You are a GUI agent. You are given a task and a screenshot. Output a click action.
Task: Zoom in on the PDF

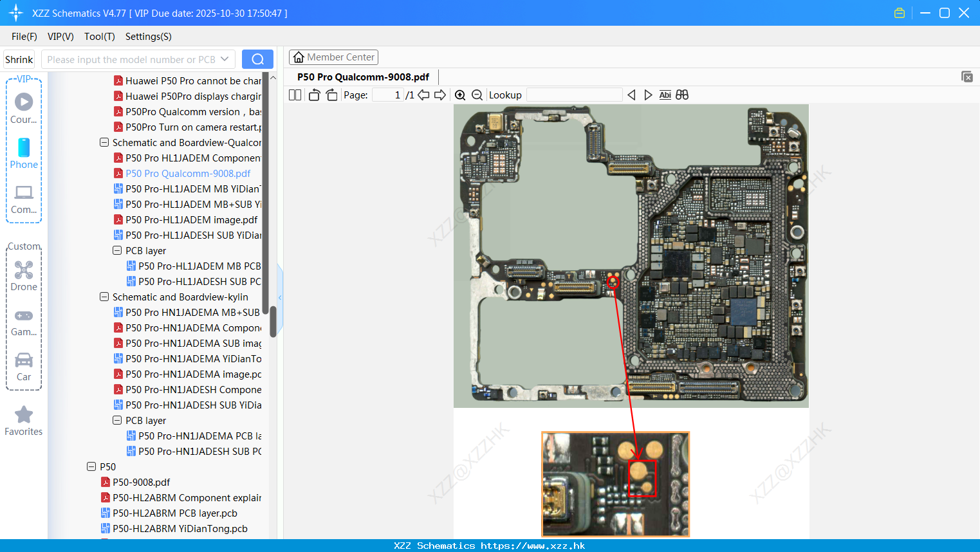[x=460, y=95]
